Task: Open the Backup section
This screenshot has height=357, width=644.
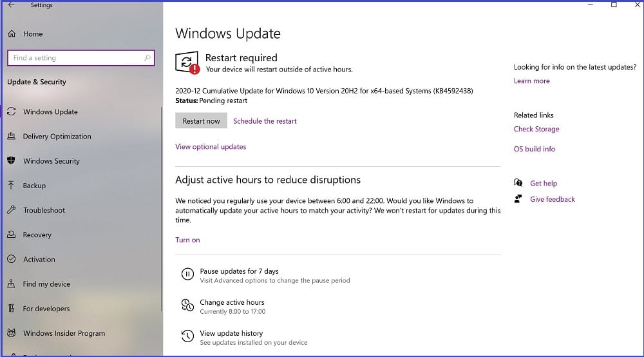Action: coord(34,186)
